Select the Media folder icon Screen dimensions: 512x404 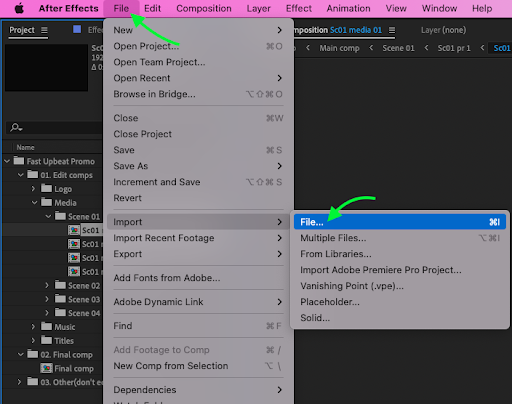point(46,202)
